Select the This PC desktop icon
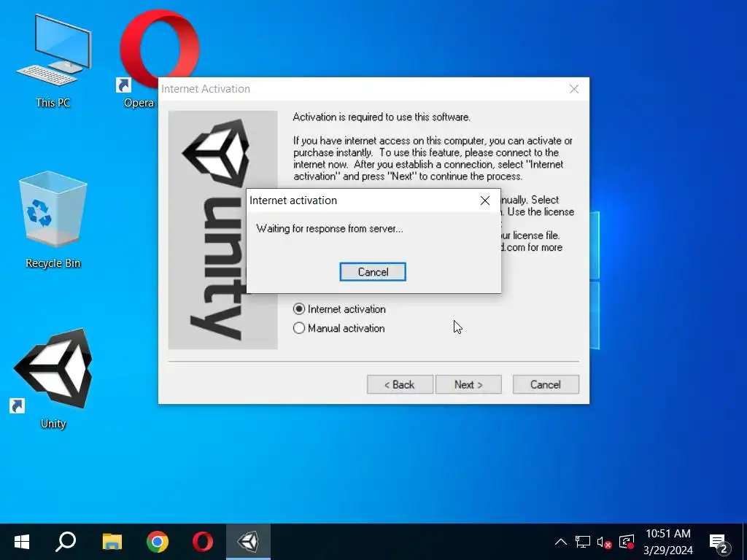 coord(53,61)
